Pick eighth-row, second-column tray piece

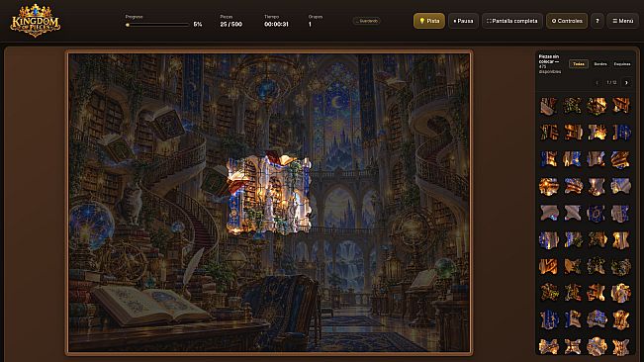573,293
